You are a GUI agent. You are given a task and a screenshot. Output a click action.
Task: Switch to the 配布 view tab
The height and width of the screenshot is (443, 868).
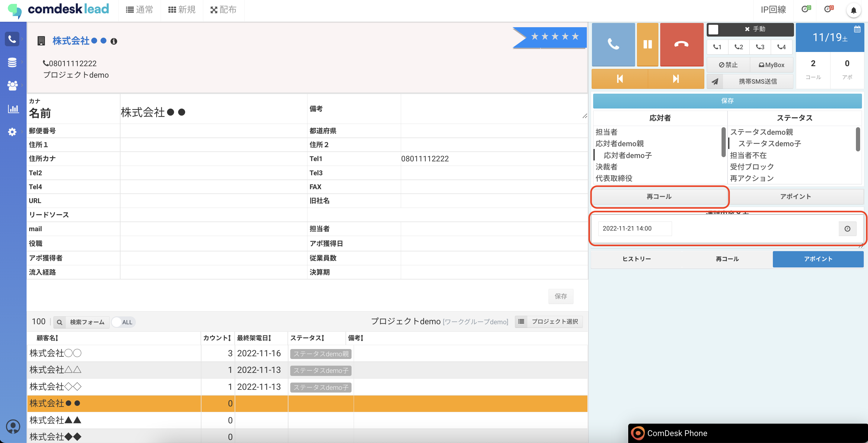pyautogui.click(x=224, y=10)
